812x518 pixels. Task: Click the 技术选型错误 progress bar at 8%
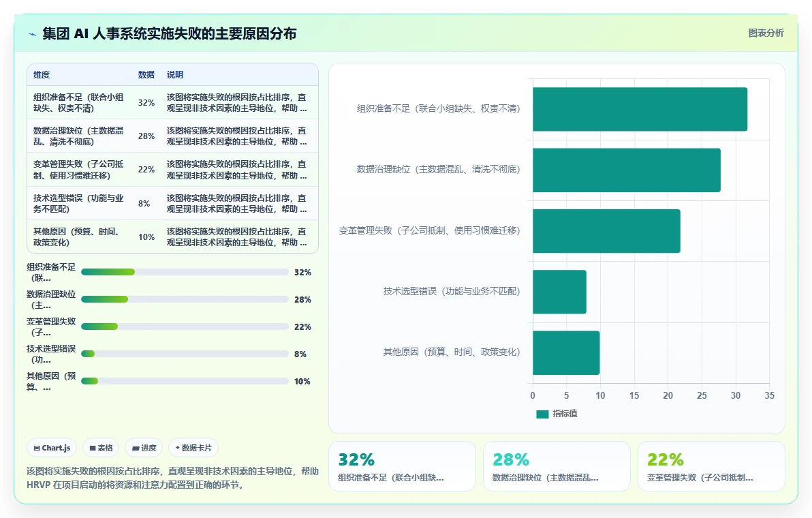pos(185,354)
